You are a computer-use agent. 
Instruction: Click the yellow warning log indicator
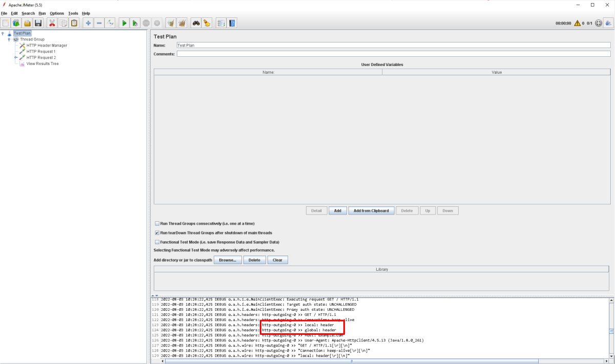tap(577, 23)
